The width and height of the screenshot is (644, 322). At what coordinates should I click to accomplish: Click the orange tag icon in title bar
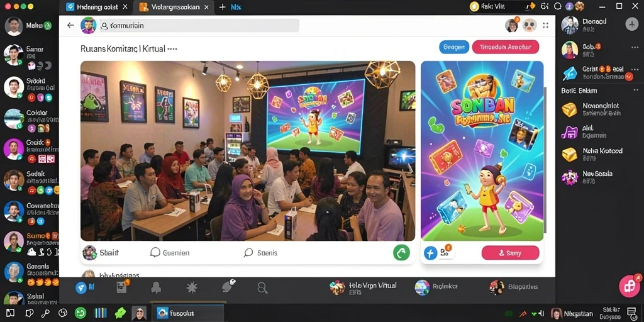(x=531, y=6)
